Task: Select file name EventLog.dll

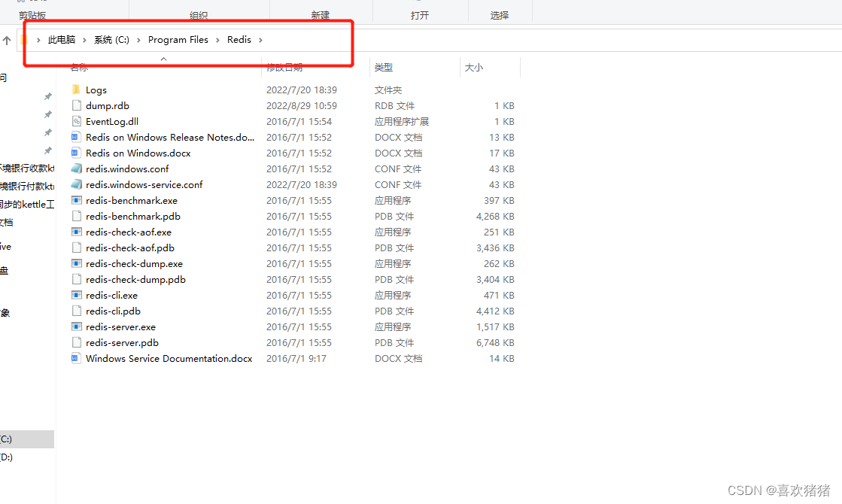Action: (x=112, y=121)
